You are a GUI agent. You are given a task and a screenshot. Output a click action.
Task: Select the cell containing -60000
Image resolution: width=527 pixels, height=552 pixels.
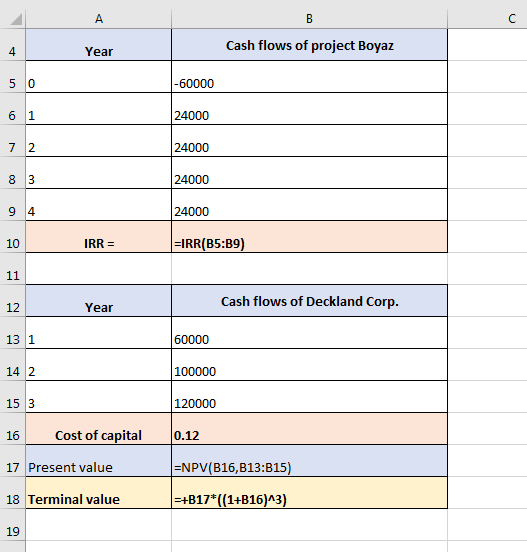[309, 77]
